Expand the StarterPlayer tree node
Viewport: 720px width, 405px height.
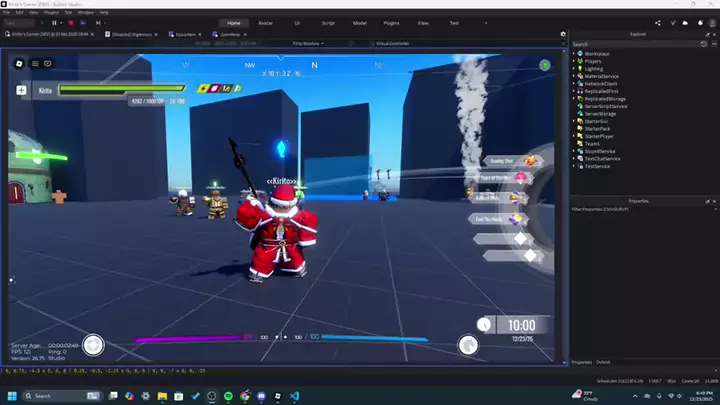click(574, 136)
